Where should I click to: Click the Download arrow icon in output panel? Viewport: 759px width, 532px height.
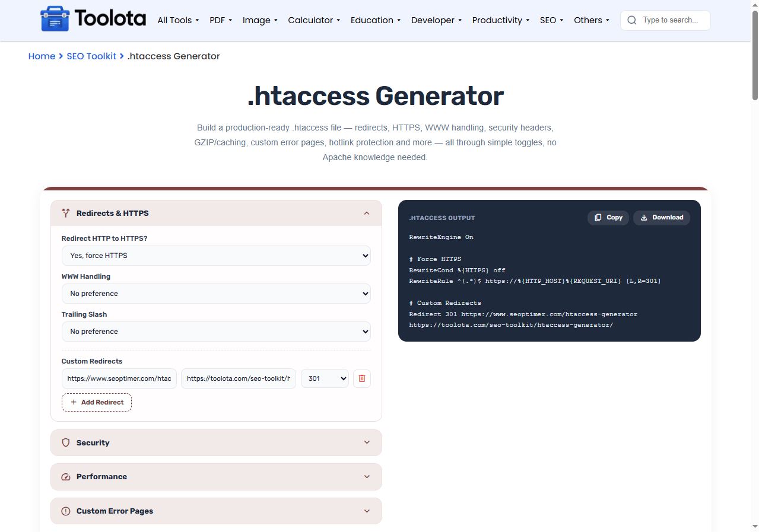(x=644, y=218)
